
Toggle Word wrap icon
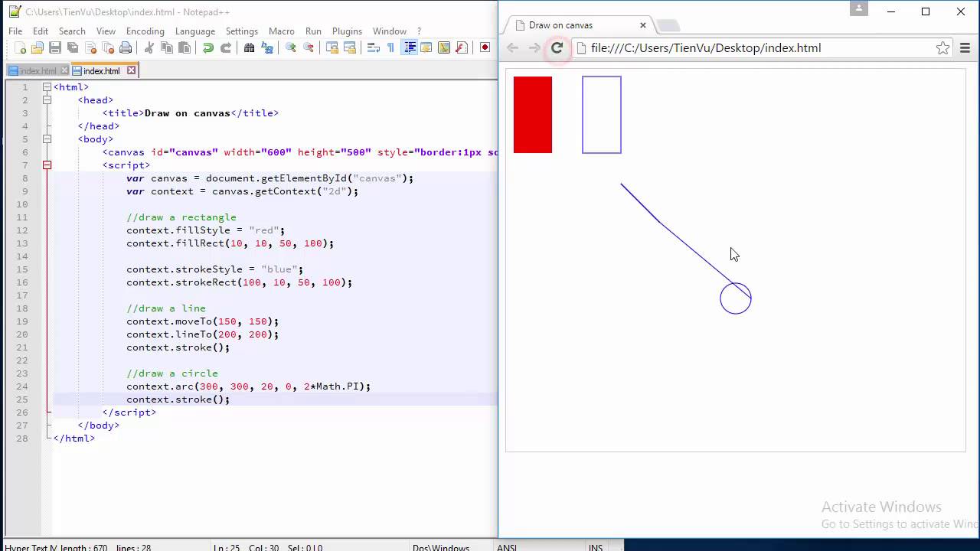pos(374,47)
